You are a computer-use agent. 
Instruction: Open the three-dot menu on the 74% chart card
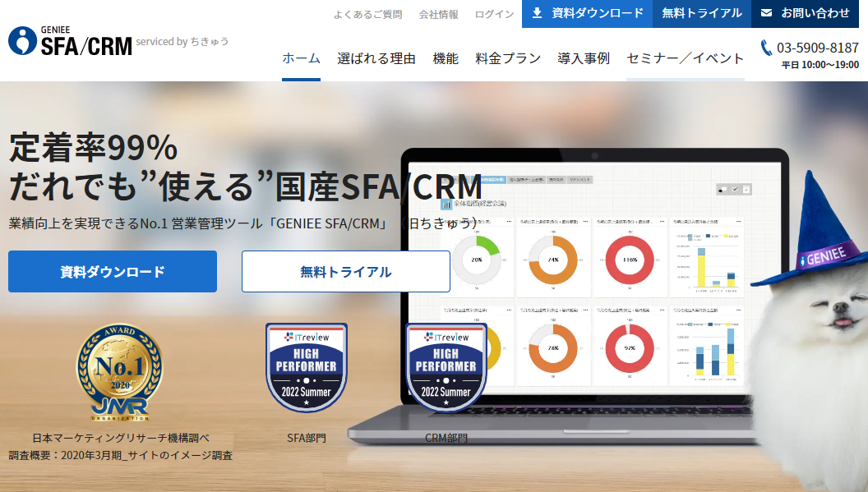(587, 221)
